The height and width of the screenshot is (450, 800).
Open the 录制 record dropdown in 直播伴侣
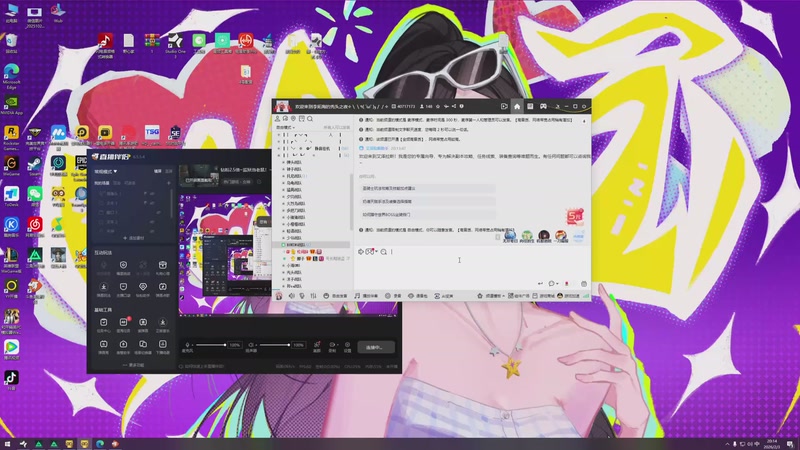coord(332,347)
